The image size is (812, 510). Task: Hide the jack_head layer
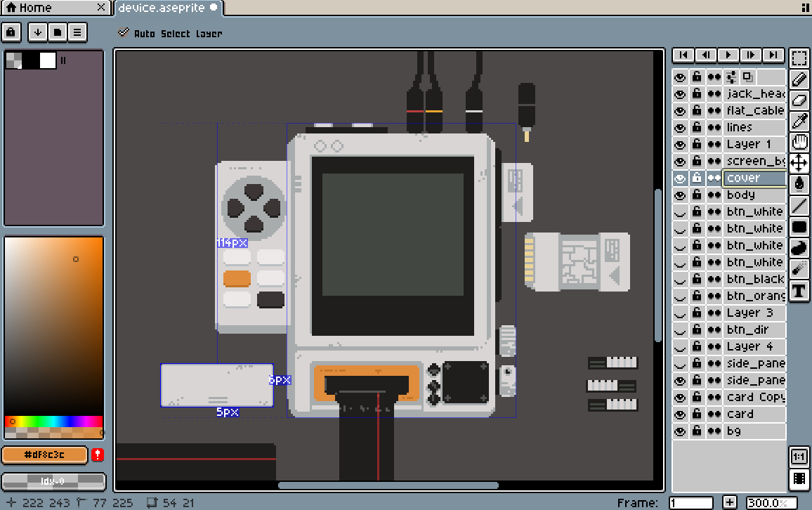coord(679,94)
